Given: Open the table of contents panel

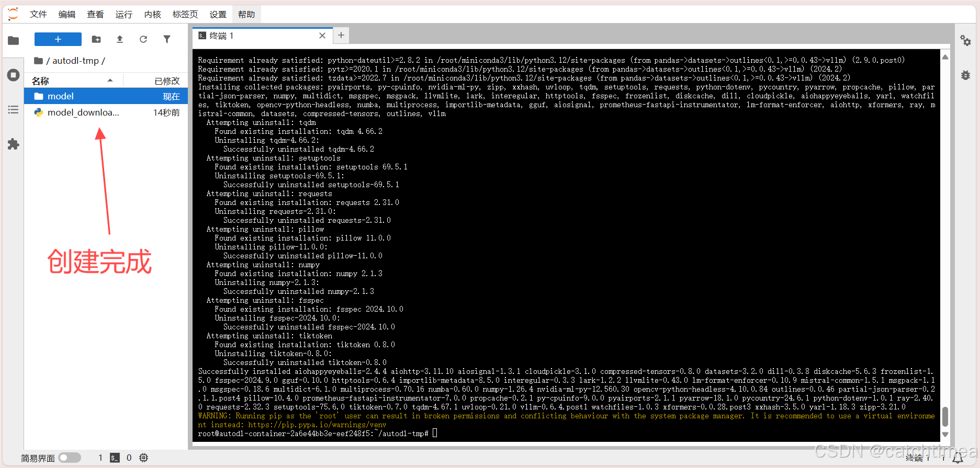Looking at the screenshot, I should 14,110.
